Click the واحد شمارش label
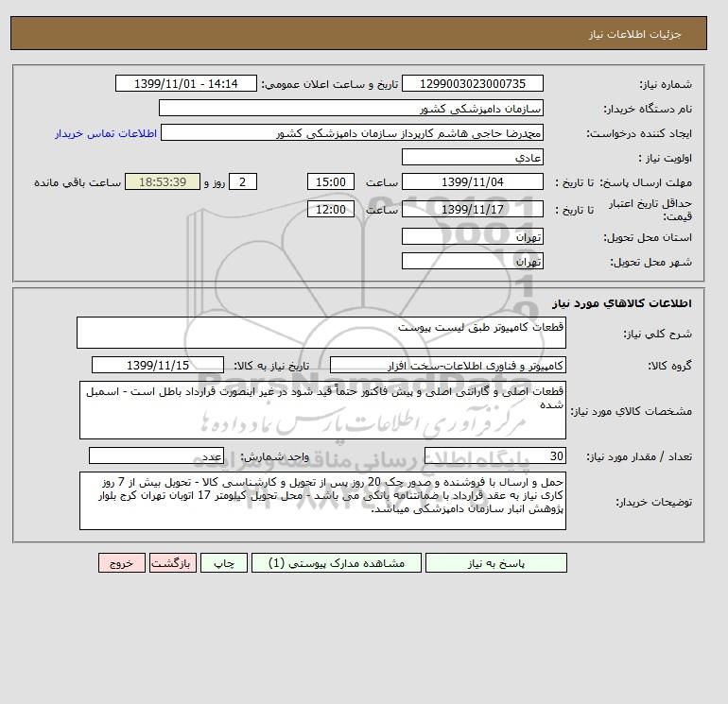 (x=274, y=456)
